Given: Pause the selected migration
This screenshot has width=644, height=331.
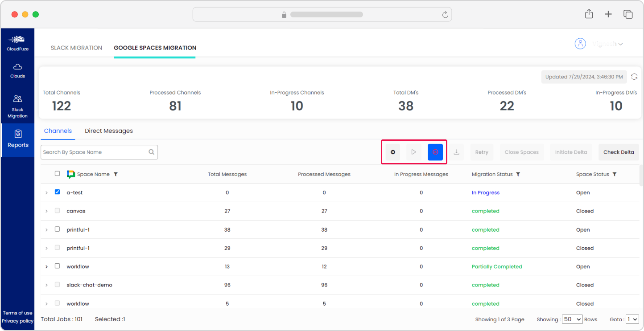Looking at the screenshot, I should 393,152.
